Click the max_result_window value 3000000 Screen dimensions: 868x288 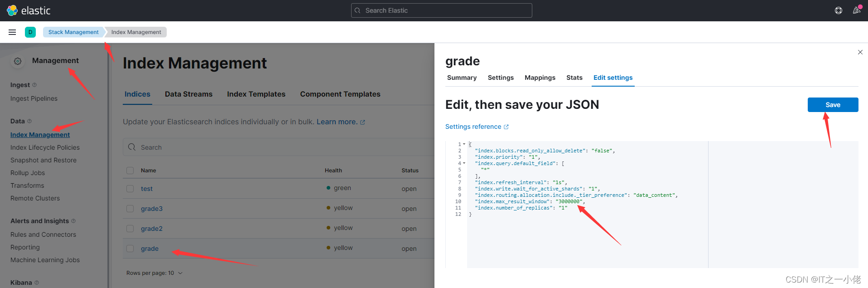pyautogui.click(x=569, y=201)
